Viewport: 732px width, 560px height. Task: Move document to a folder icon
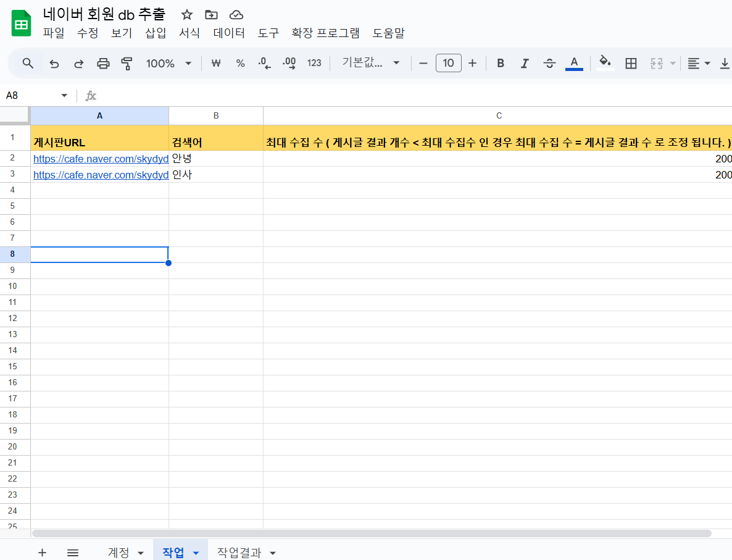coord(212,15)
